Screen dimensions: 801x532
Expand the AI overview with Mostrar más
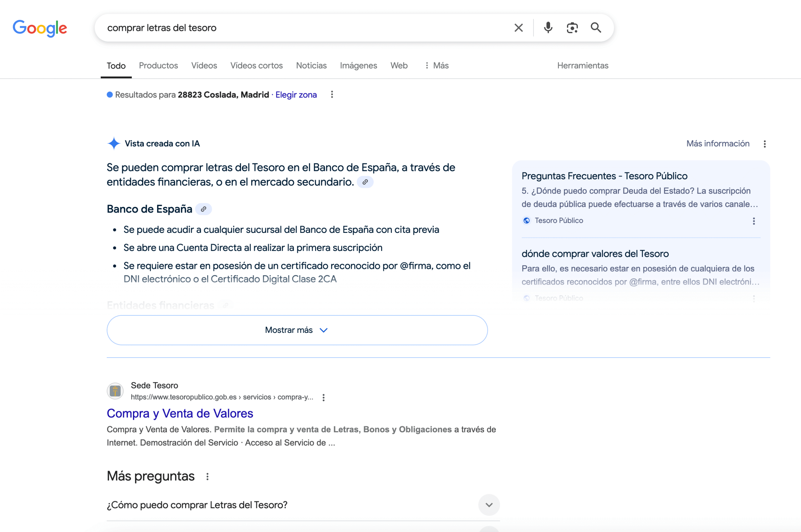point(297,330)
